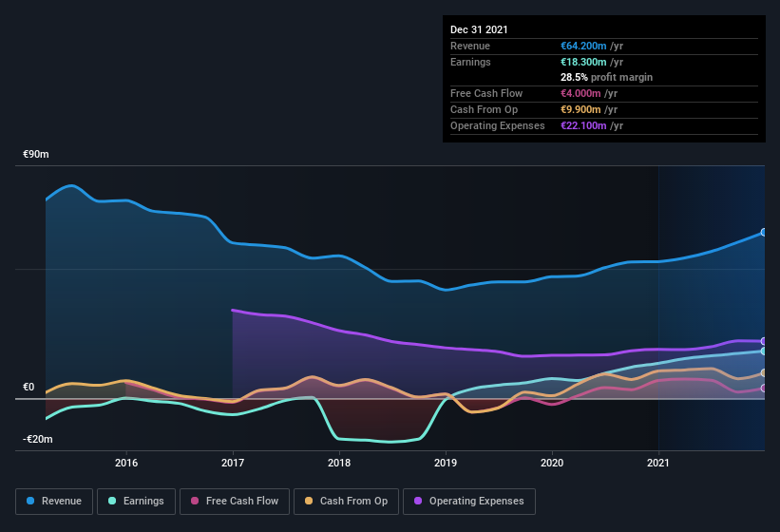Click the Free Cash Flow endpoint marker
Image resolution: width=780 pixels, height=532 pixels.
[x=764, y=389]
